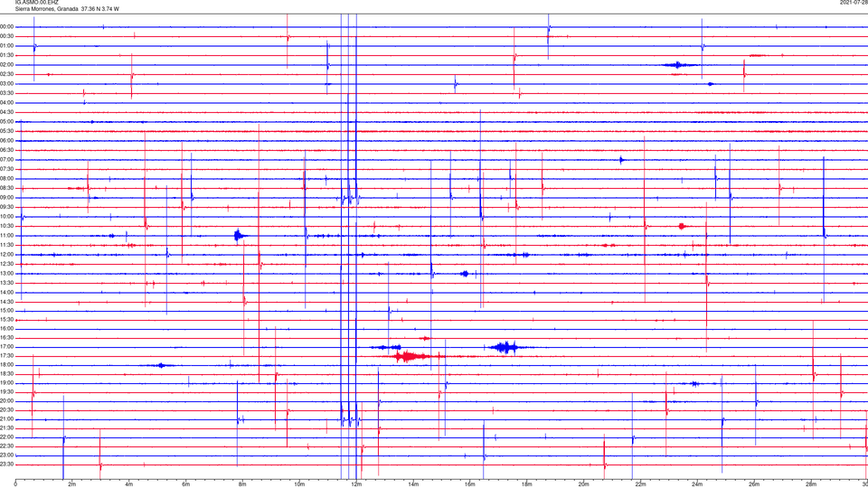Click the blue burst on 11:00 trace near 8m
The width and height of the screenshot is (868, 488).
pos(239,236)
